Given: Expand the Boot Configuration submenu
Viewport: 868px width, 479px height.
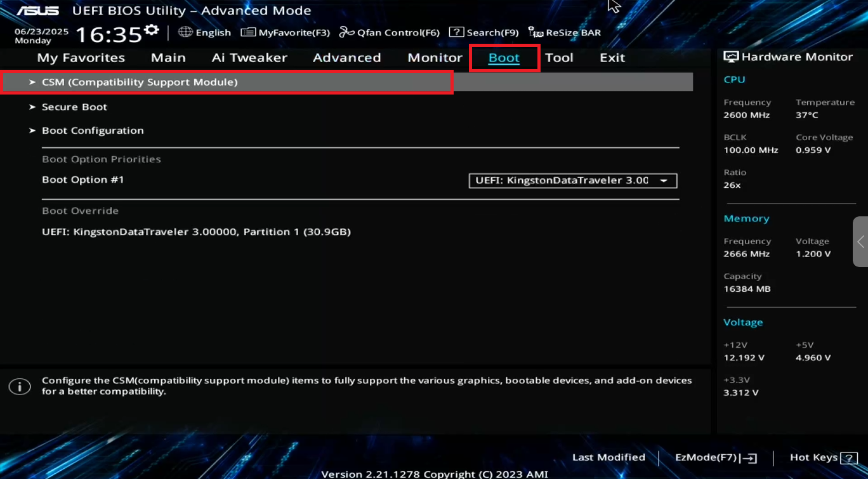Looking at the screenshot, I should 93,131.
